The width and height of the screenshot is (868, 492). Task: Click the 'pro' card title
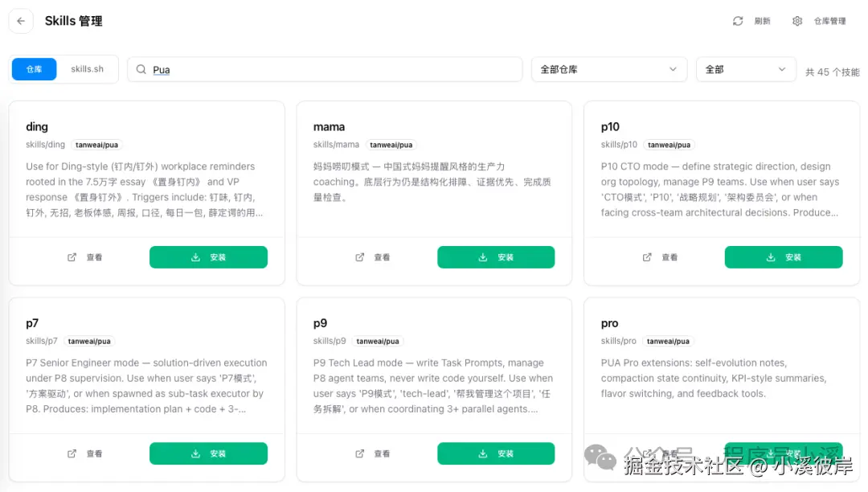[609, 324]
